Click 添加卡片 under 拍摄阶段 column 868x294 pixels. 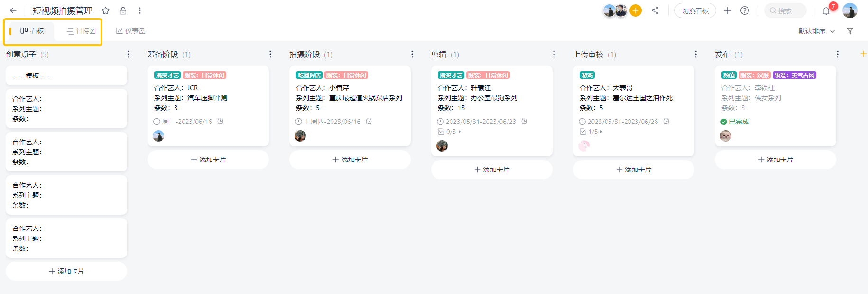350,160
